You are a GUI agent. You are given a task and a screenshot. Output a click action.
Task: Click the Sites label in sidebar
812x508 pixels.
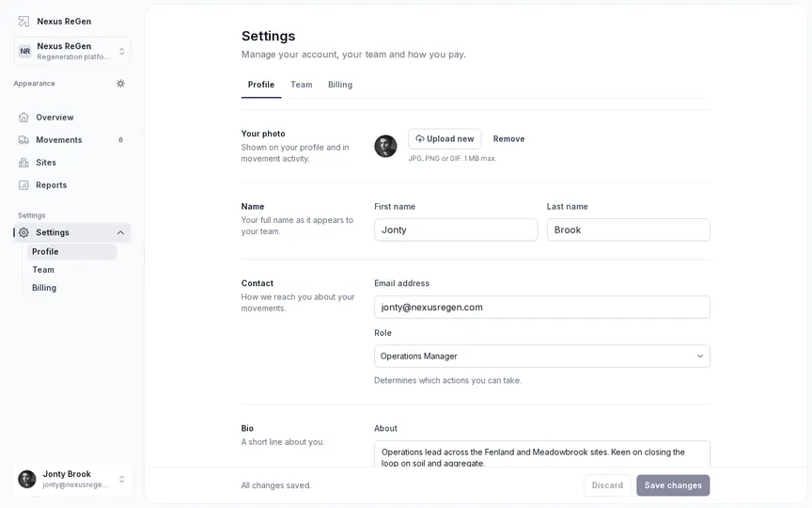tap(46, 162)
